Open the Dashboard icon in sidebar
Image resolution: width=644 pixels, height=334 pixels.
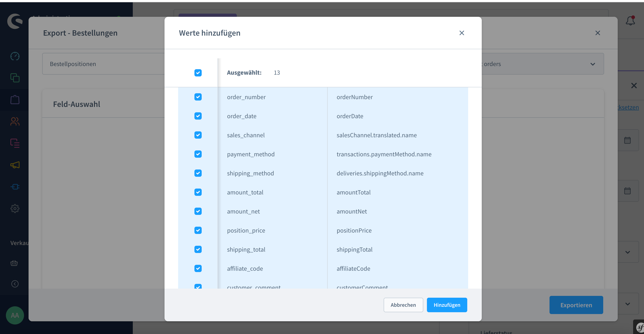point(15,56)
